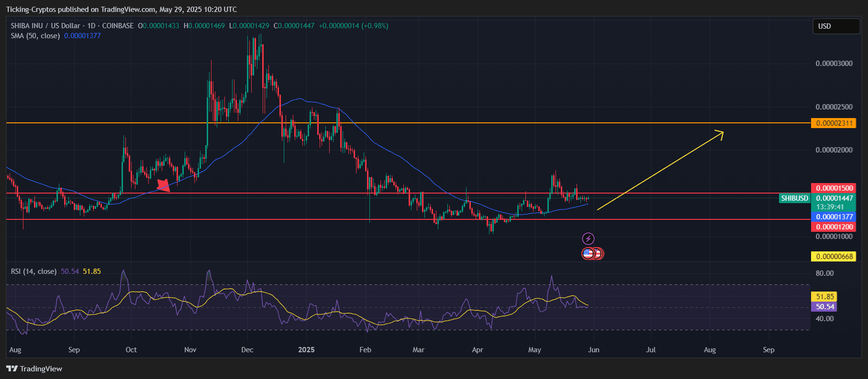Click the purple lightning event icon
The image size is (868, 379).
pyautogui.click(x=588, y=238)
